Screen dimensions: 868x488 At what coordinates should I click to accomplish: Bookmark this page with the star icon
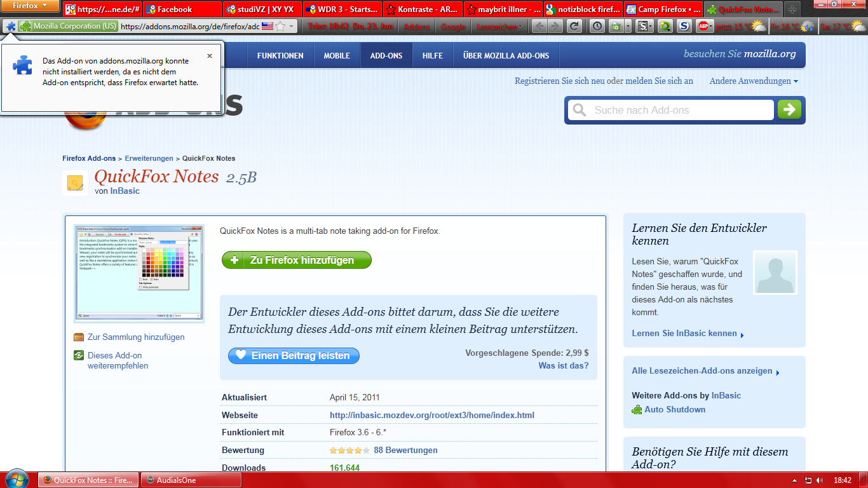click(280, 26)
